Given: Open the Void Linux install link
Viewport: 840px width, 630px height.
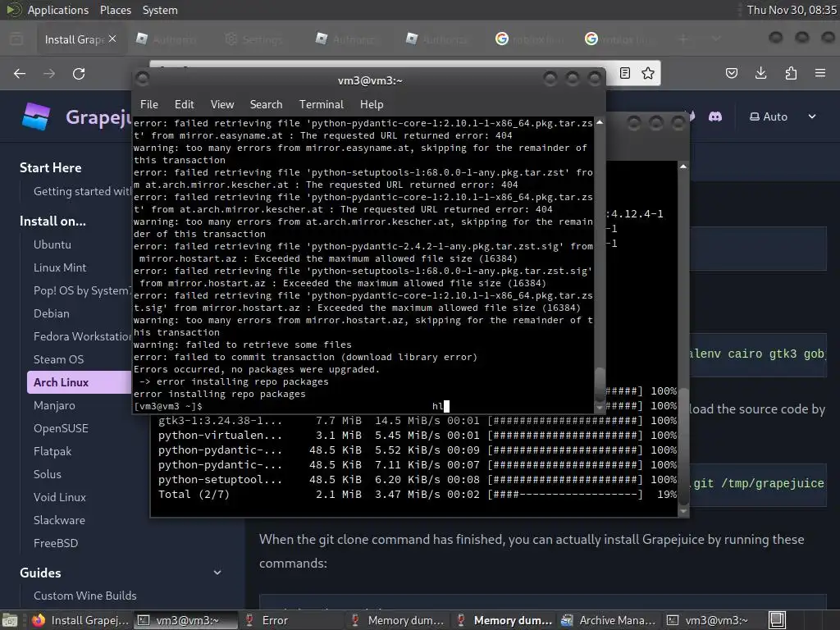Looking at the screenshot, I should (59, 498).
